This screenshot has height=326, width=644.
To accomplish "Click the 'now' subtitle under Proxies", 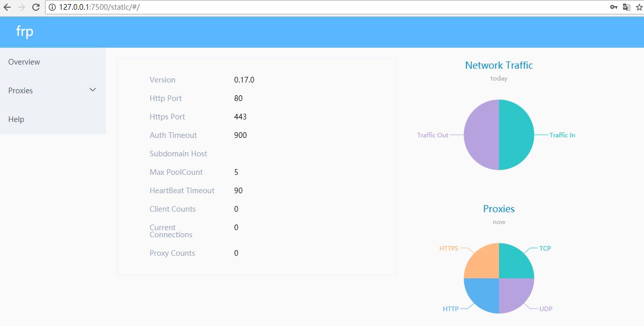I will pos(499,222).
